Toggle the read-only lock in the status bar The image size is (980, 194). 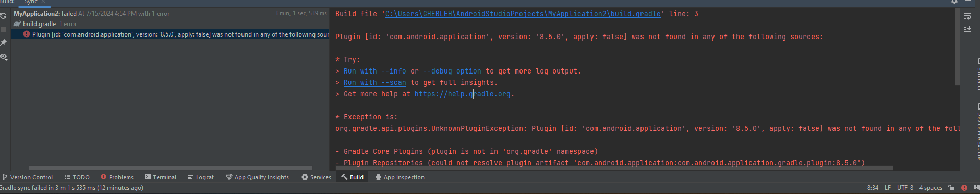(951, 188)
